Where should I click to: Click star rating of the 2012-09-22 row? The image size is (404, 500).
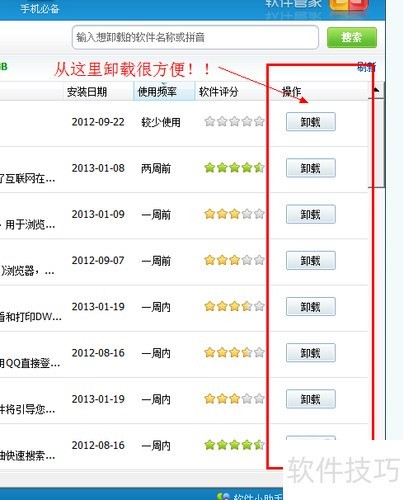coord(234,121)
